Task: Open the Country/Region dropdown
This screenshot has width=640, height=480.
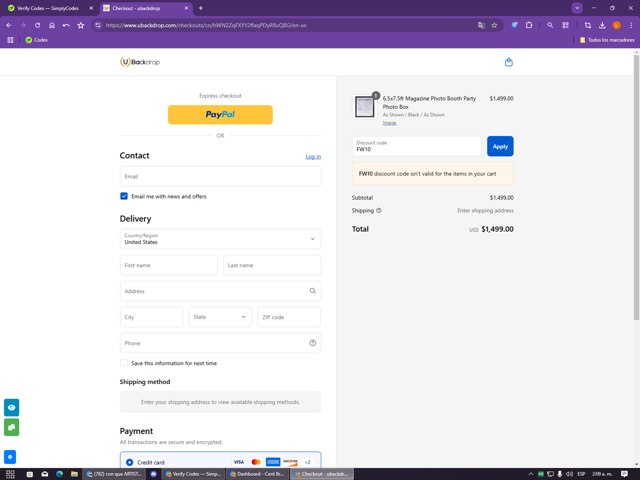Action: (220, 239)
